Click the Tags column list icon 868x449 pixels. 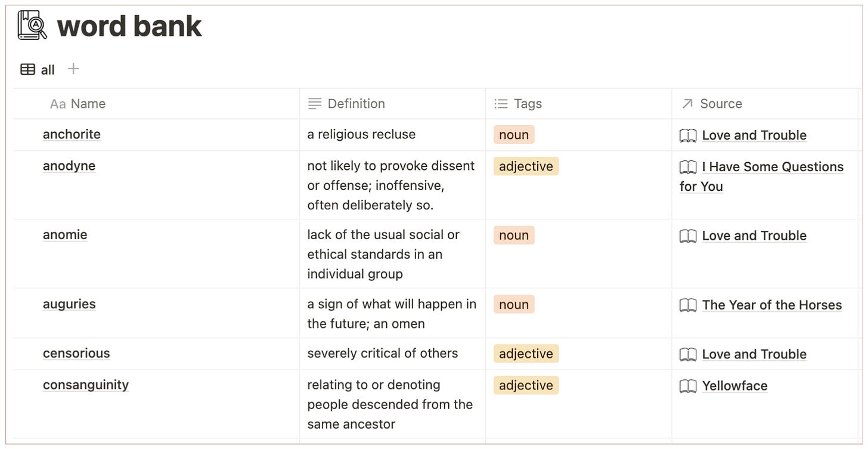click(x=501, y=104)
